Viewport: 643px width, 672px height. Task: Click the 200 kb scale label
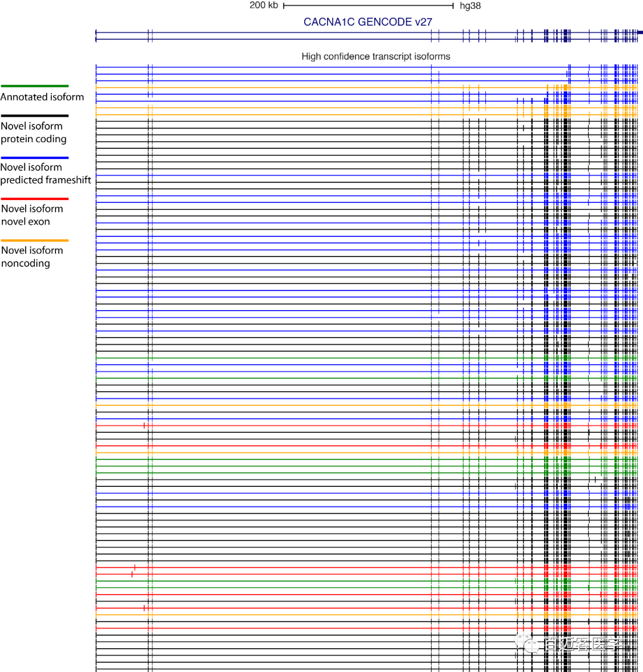pyautogui.click(x=264, y=5)
